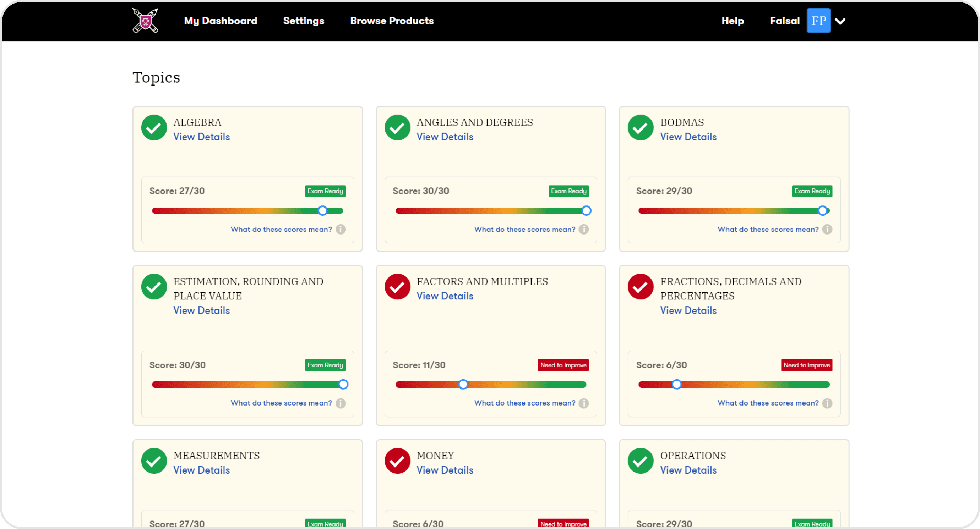Image resolution: width=980 pixels, height=529 pixels.
Task: Open score meaning link in BODMAS card
Action: 768,230
